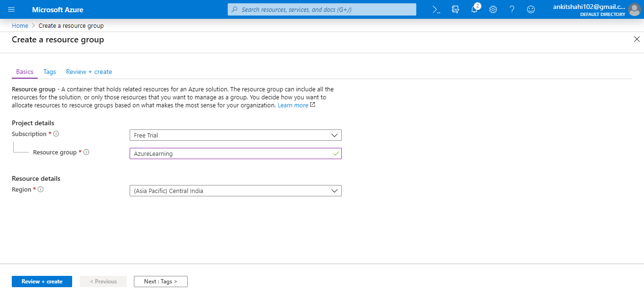Click the Create a resource group breadcrumb text
The image size is (644, 298).
coord(71,25)
